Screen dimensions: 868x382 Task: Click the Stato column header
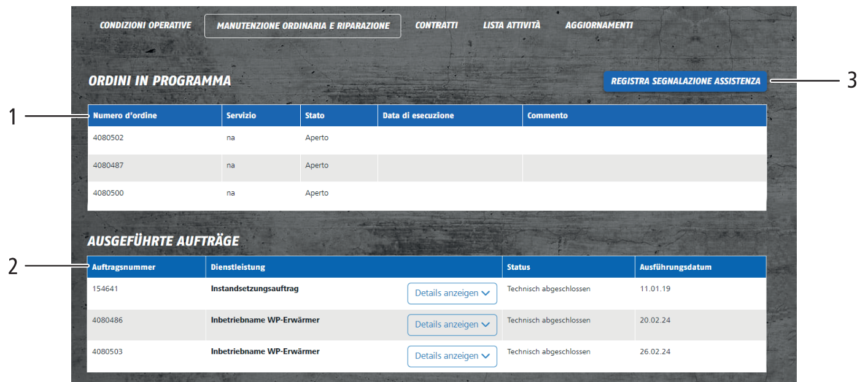point(339,115)
